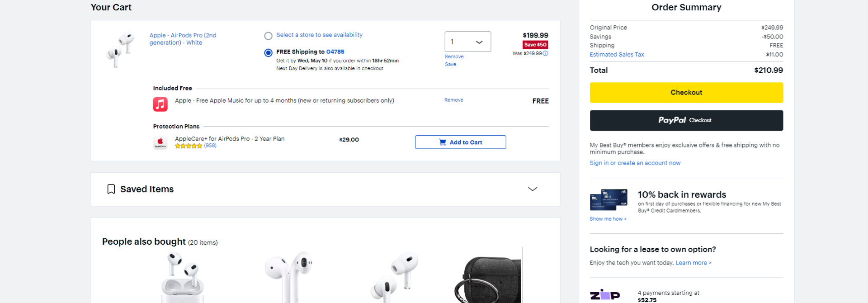Sign in or create an account now

point(635,163)
